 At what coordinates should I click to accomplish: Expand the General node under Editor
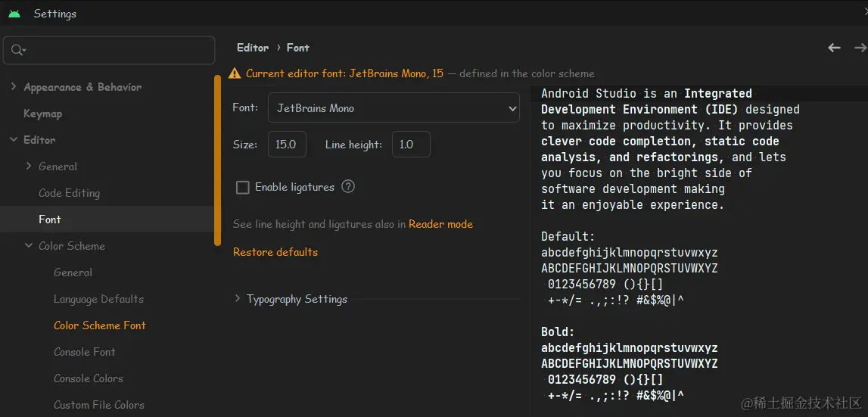(29, 166)
